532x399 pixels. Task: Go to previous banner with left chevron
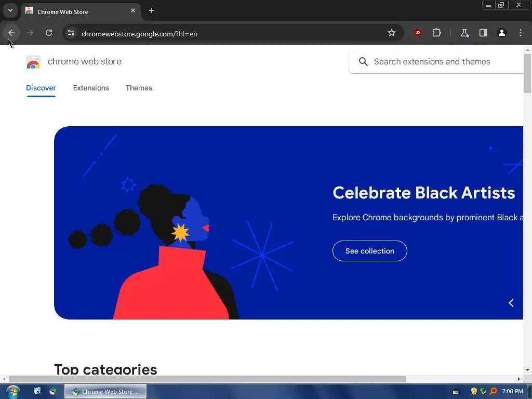(x=511, y=303)
